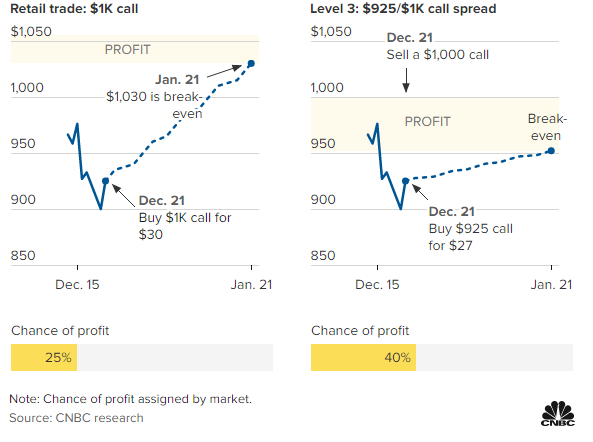Image resolution: width=593 pixels, height=442 pixels.
Task: Click the break-even endpoint dot on right chart
Action: coord(551,151)
